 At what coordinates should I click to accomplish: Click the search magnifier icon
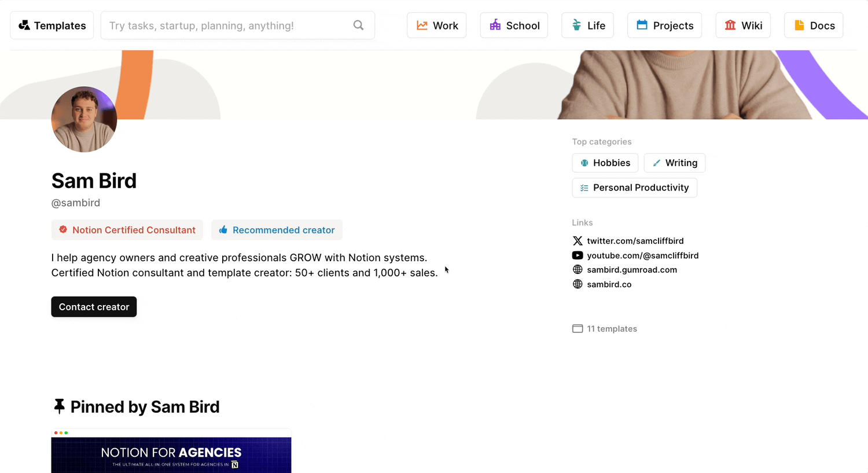point(358,25)
